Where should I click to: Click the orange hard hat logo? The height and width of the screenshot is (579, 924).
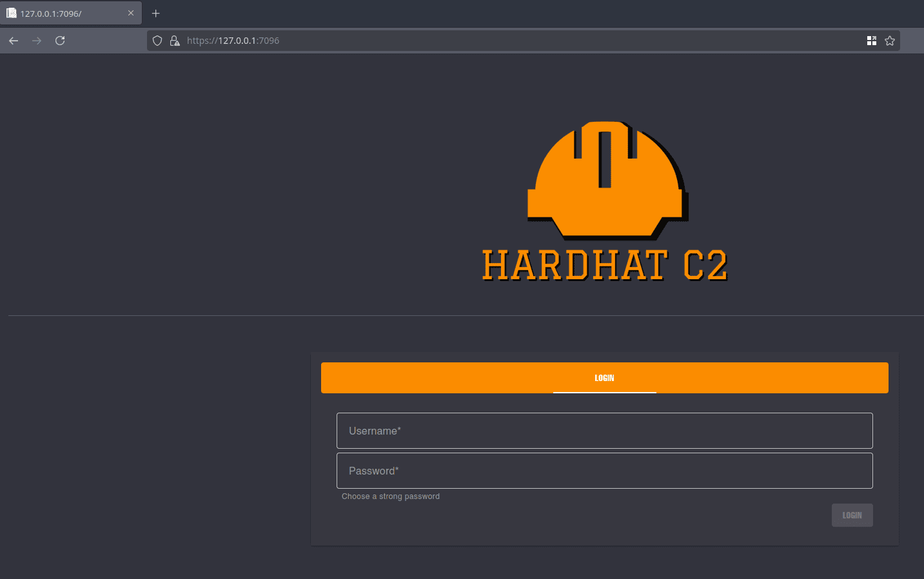(x=606, y=179)
